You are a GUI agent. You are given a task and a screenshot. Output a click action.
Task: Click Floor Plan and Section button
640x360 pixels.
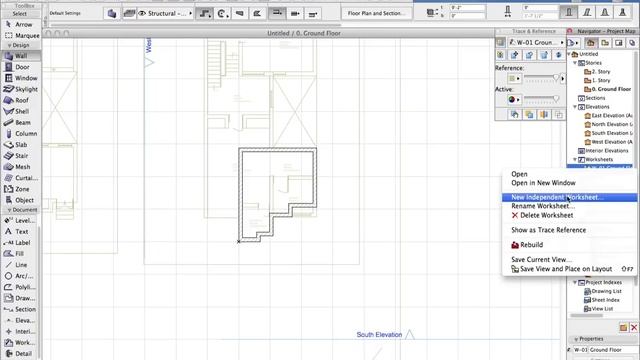(376, 13)
